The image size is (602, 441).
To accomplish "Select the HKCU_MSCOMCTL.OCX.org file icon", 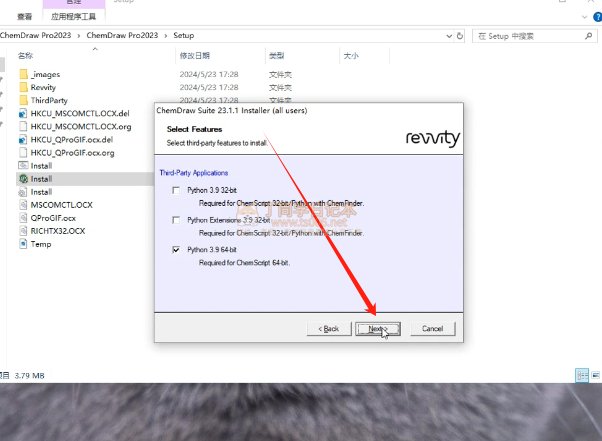I will point(23,126).
